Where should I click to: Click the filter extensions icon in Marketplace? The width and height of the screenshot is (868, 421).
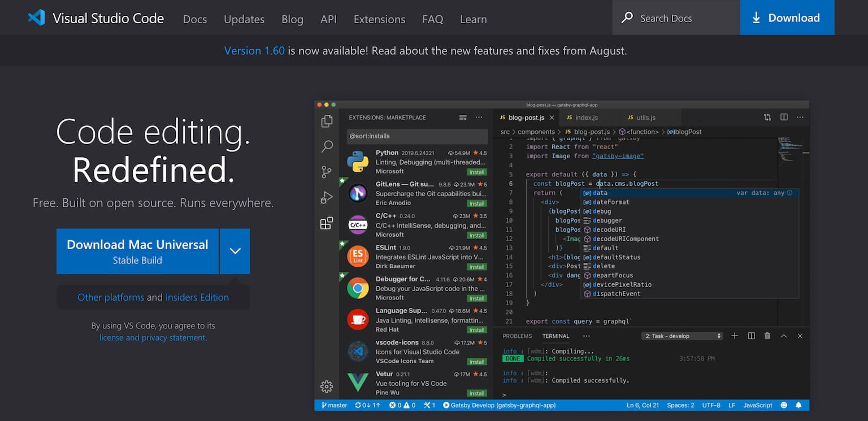point(463,118)
